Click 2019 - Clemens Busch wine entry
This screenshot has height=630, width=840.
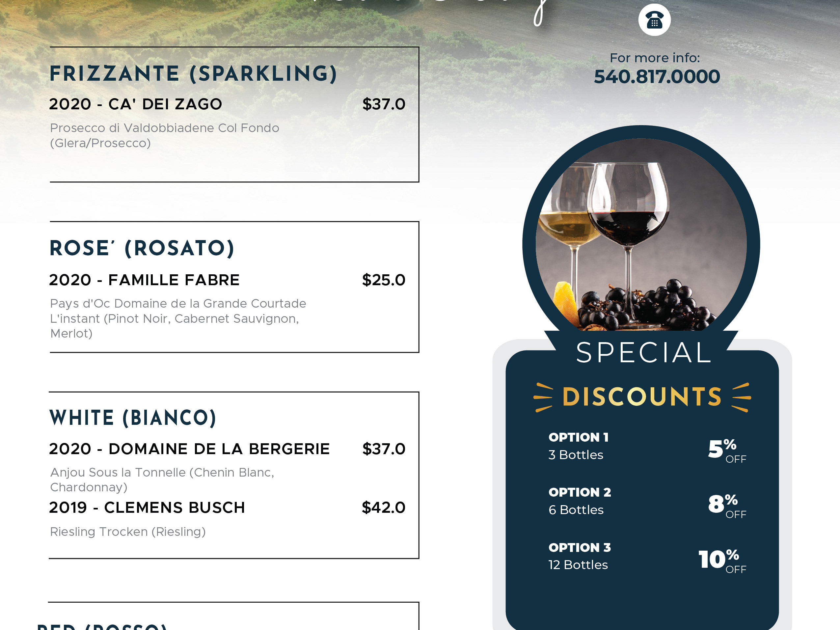tap(147, 508)
